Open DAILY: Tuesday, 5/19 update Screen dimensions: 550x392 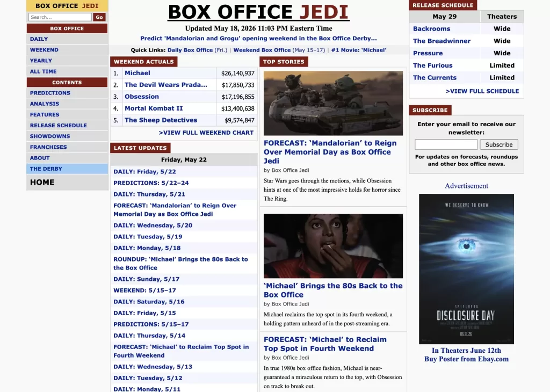148,237
